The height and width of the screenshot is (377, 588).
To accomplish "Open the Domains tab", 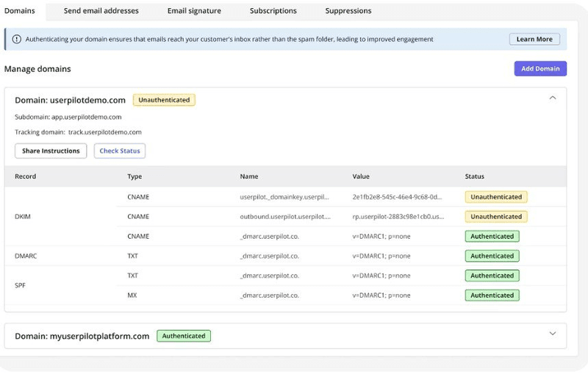I will (20, 11).
